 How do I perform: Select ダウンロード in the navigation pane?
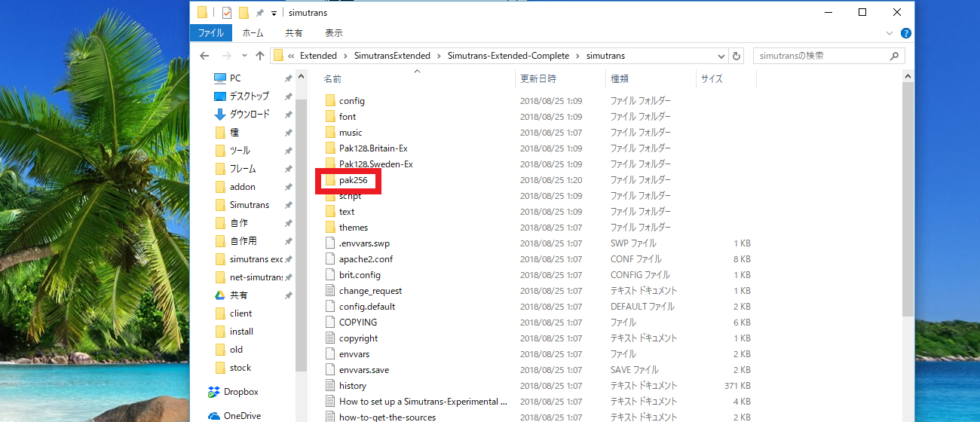(x=250, y=115)
